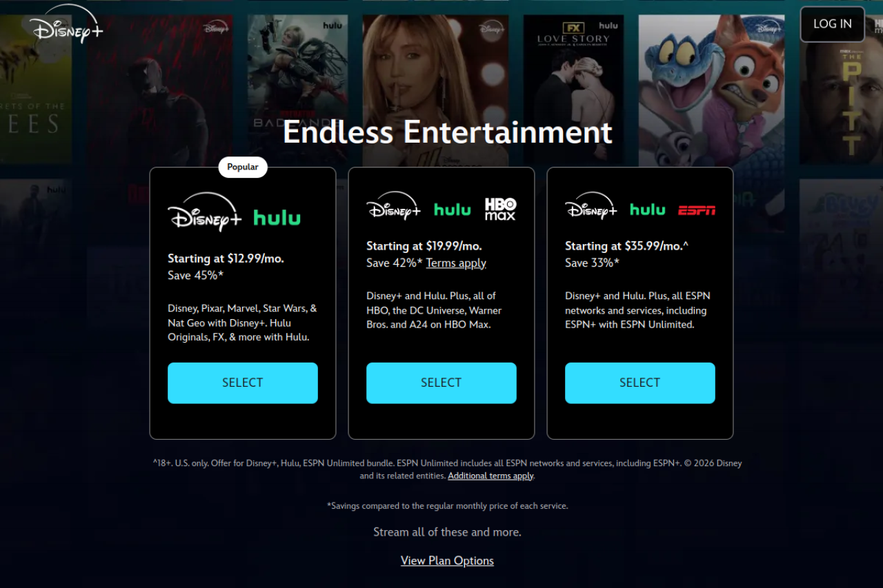Select the Disney+ Hulu ESPN bundle

(640, 383)
